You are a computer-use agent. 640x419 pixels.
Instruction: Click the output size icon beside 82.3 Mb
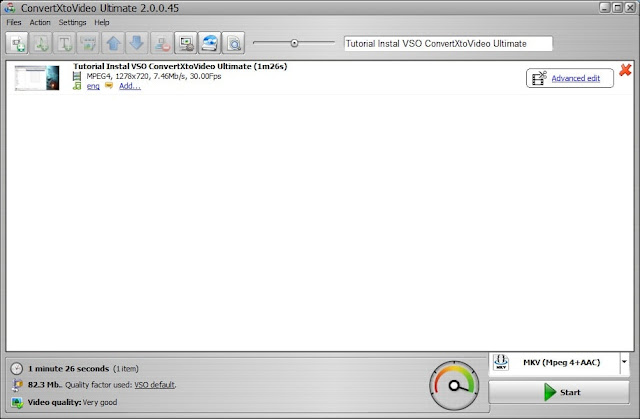click(17, 385)
